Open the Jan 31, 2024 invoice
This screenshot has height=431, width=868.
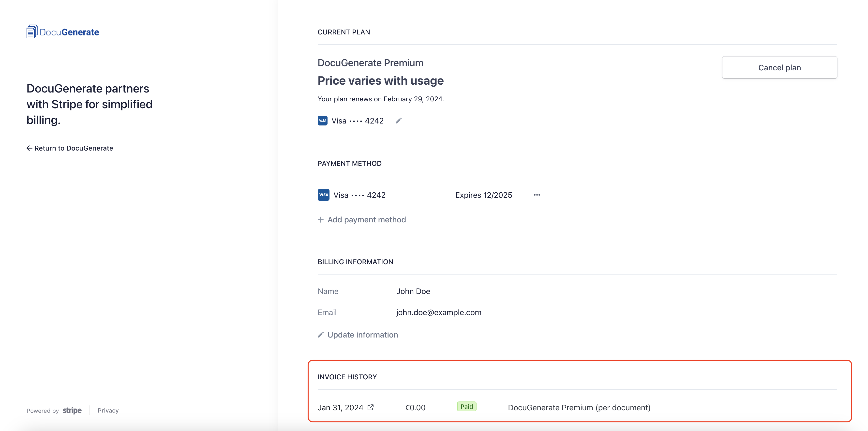(341, 407)
